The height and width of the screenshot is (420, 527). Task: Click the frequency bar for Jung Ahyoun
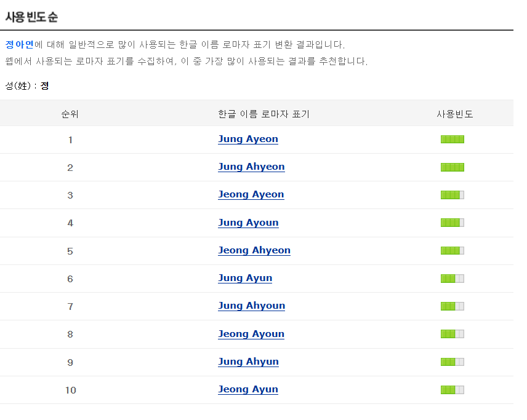[453, 306]
